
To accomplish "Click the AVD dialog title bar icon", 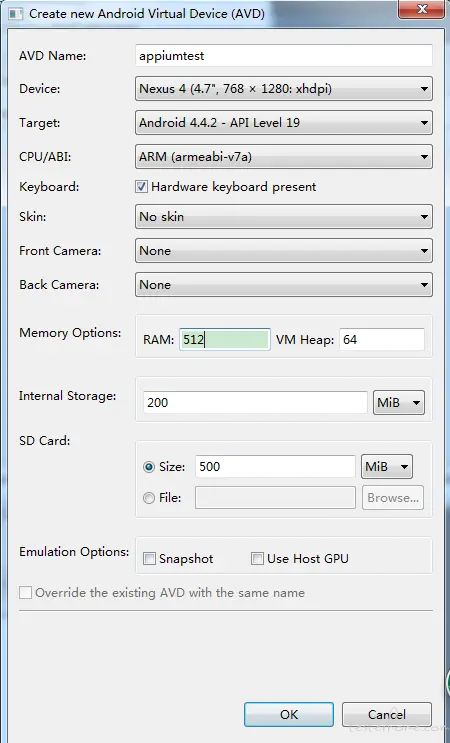I will [15, 13].
